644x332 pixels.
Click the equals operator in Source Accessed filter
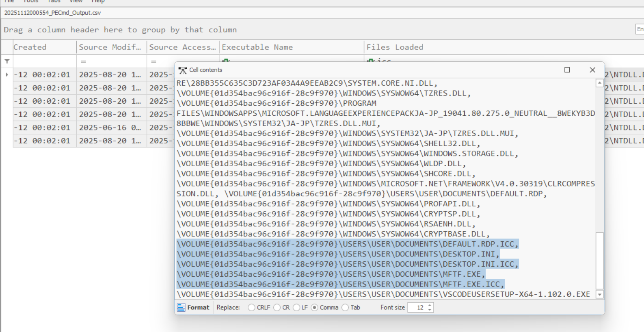153,61
